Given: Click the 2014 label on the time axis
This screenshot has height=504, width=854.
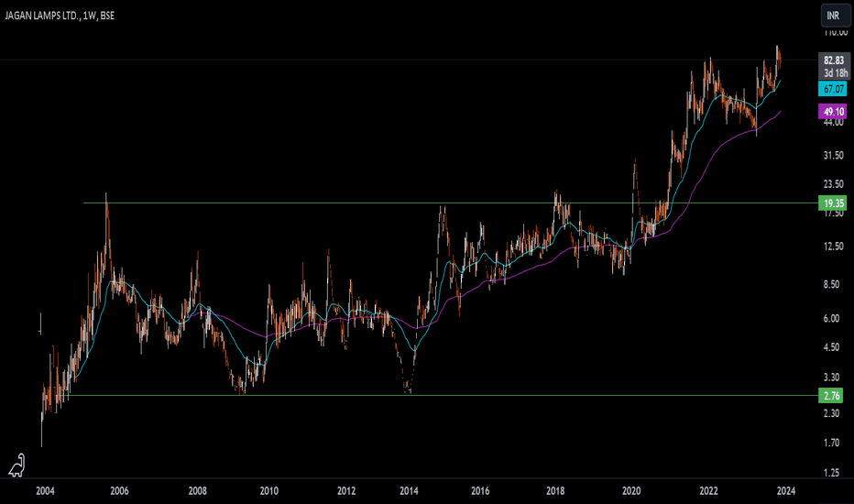Looking at the screenshot, I should [x=409, y=491].
